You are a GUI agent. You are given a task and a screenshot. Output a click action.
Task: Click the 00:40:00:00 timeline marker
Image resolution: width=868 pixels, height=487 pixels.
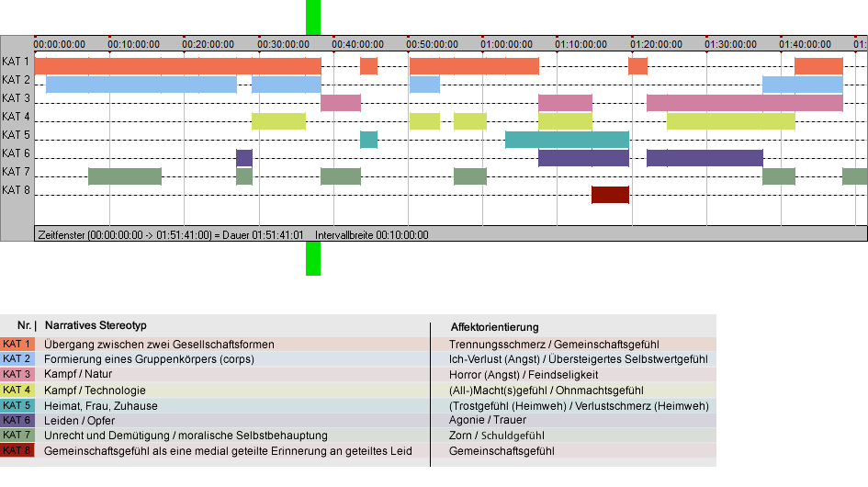pos(357,44)
